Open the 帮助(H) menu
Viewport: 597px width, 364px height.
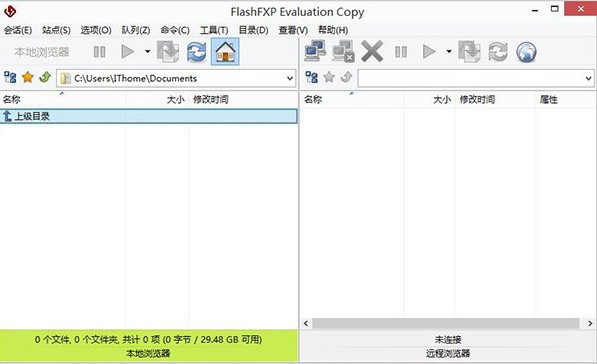pos(333,30)
